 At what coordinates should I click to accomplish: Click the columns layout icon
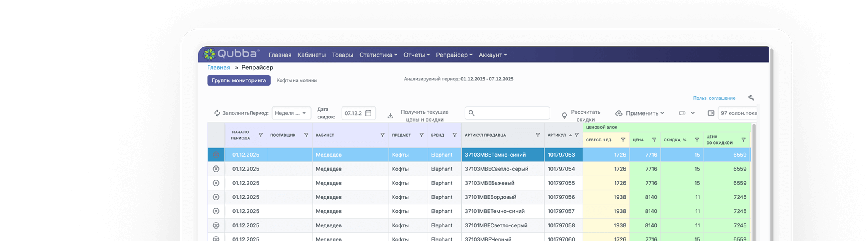(x=711, y=113)
